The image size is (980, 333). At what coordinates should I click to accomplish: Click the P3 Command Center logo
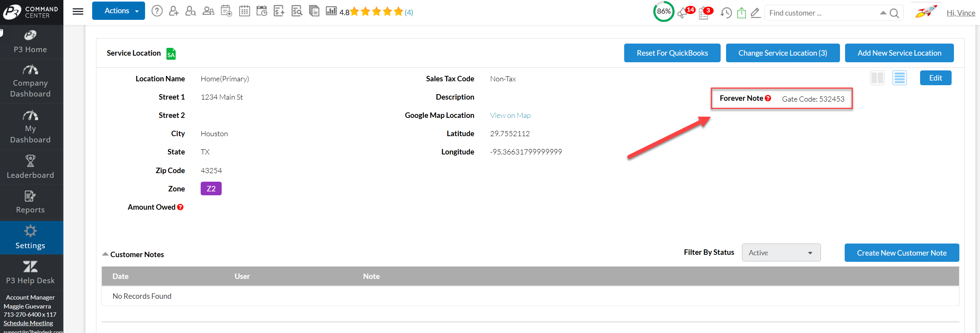click(31, 12)
